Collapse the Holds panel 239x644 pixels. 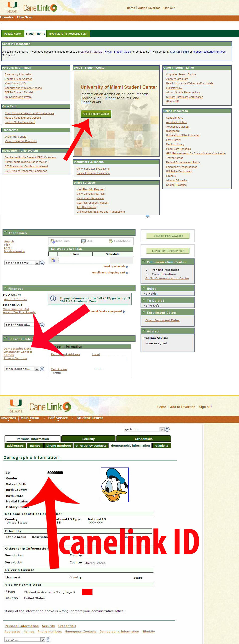(144, 288)
